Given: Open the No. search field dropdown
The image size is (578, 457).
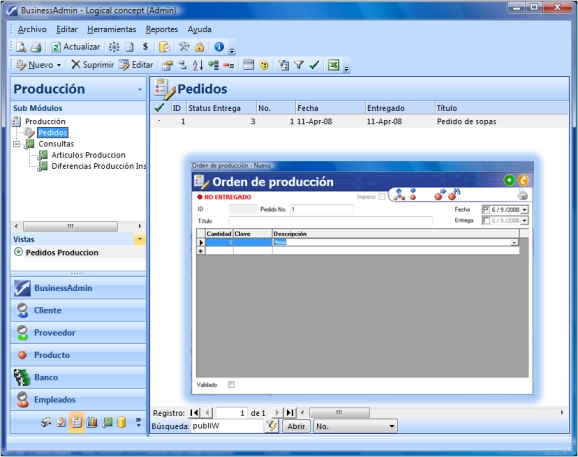Looking at the screenshot, I should coord(391,426).
